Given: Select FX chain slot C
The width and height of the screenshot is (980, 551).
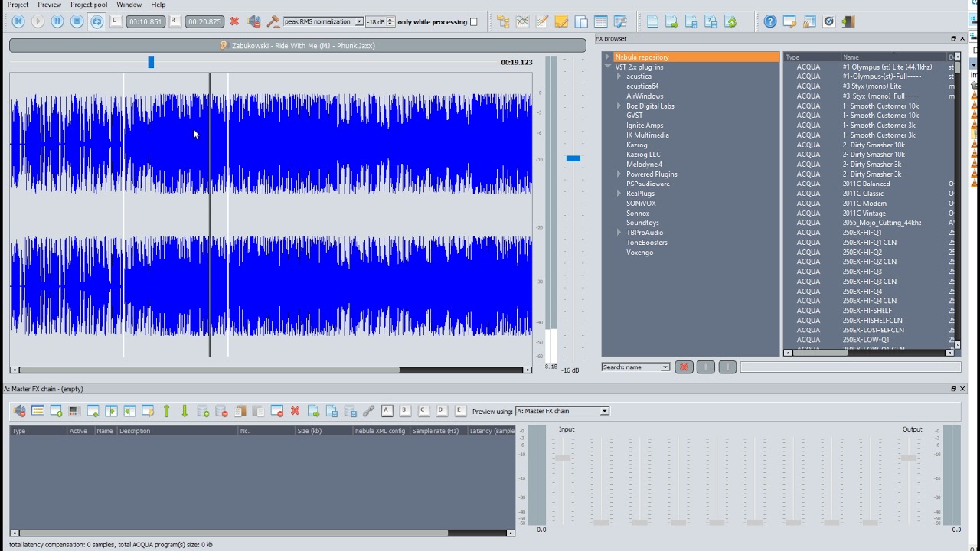Looking at the screenshot, I should (x=423, y=411).
